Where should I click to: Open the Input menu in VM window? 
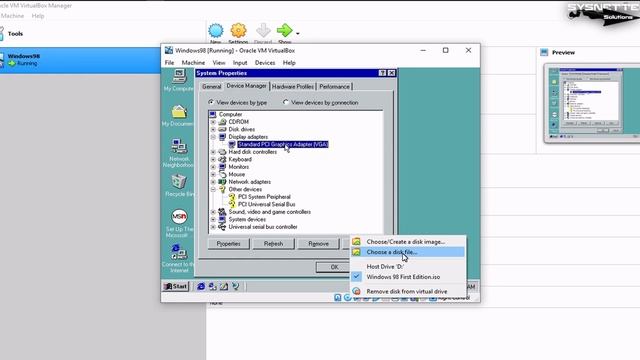[x=240, y=62]
